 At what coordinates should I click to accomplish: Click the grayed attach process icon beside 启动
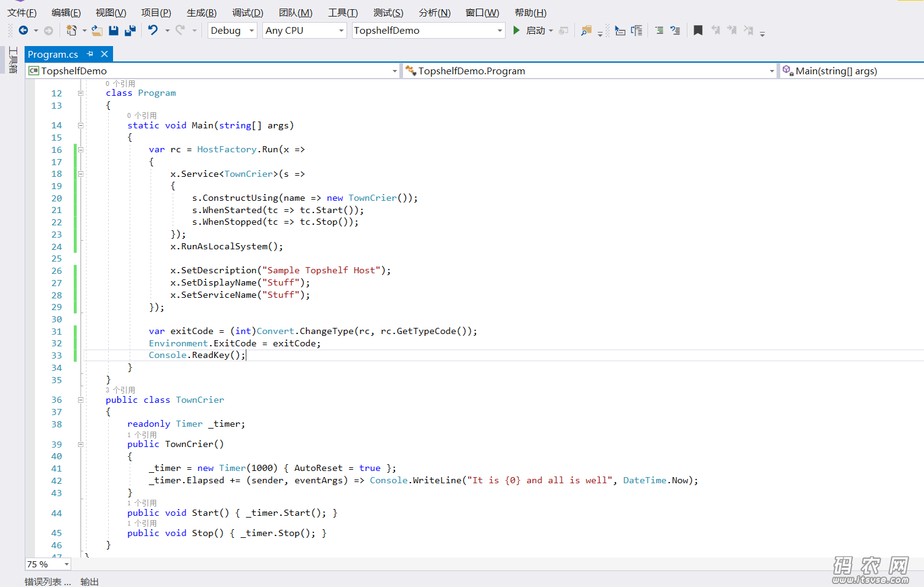[x=564, y=30]
